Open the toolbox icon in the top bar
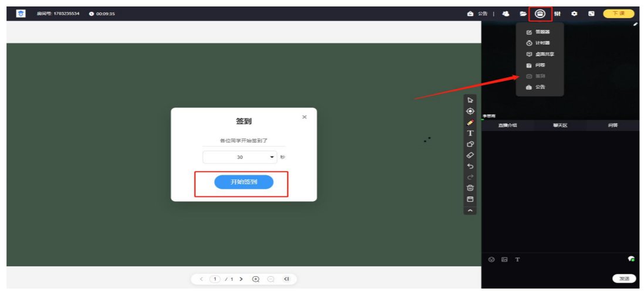This screenshot has height=295, width=644. [541, 13]
